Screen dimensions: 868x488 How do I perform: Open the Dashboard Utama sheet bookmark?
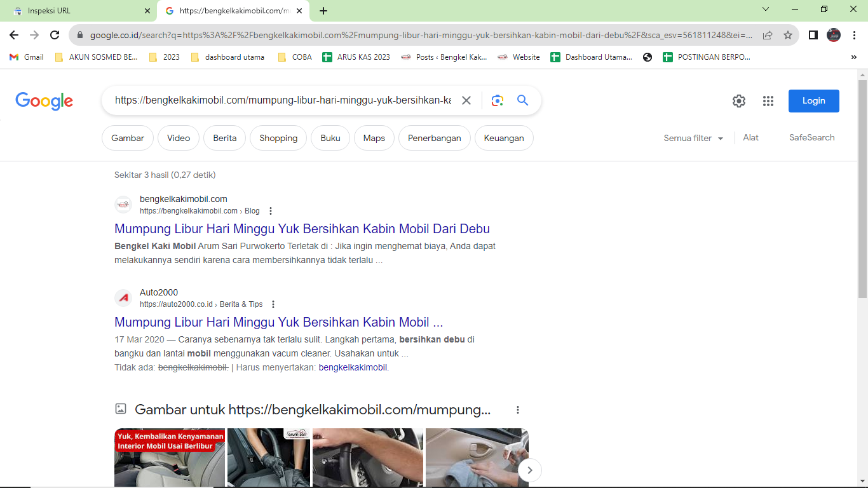[x=592, y=57]
